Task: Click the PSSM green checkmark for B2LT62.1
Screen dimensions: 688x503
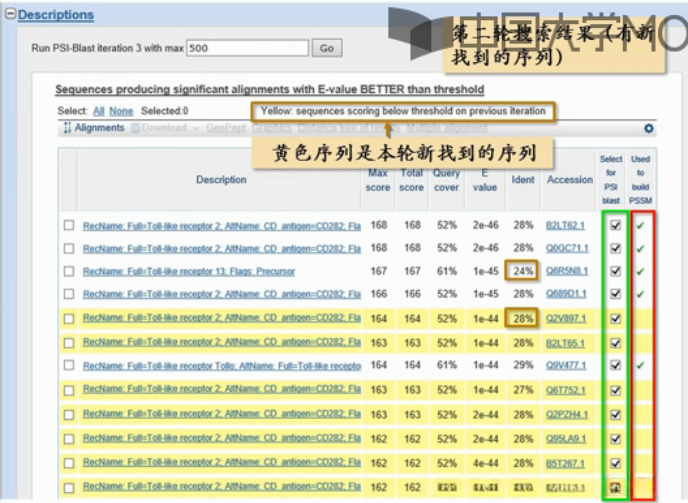Action: [x=641, y=226]
